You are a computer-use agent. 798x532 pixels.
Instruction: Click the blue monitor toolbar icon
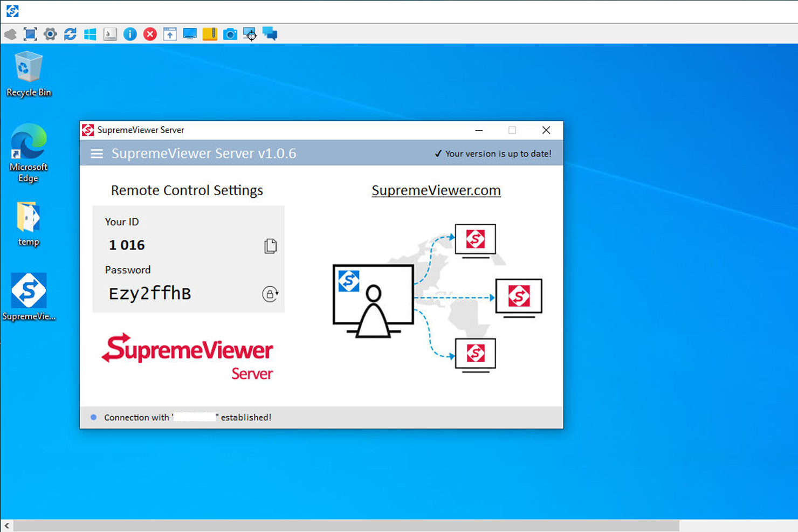tap(190, 34)
